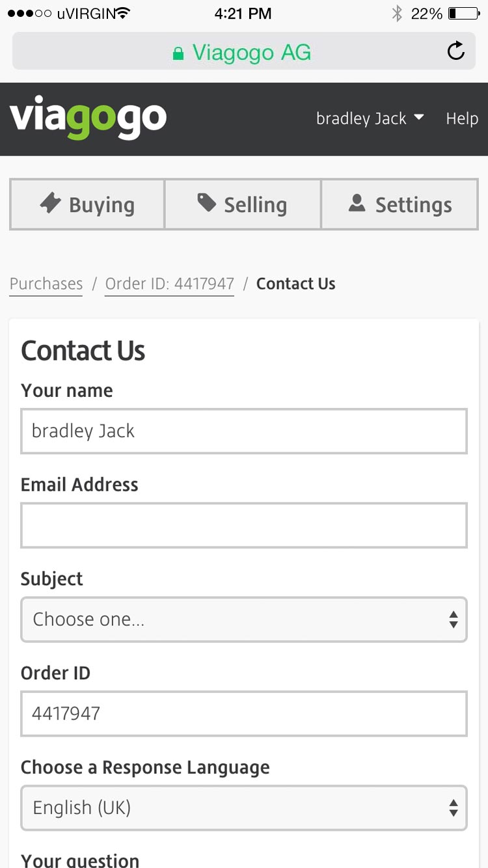Go to Purchases breadcrumb link
488x868 pixels.
[46, 284]
